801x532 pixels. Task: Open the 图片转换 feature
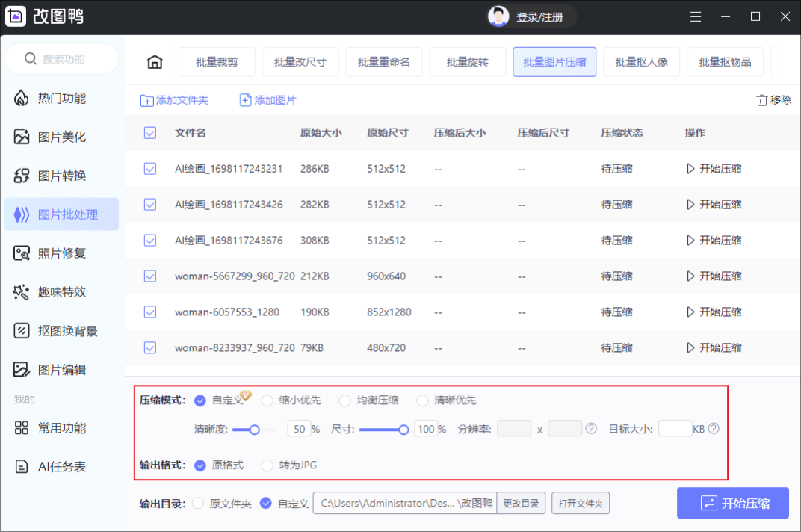point(61,175)
